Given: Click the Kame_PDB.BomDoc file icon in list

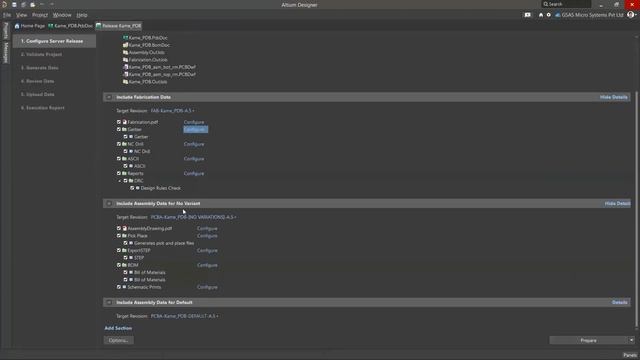Looking at the screenshot, I should [125, 45].
